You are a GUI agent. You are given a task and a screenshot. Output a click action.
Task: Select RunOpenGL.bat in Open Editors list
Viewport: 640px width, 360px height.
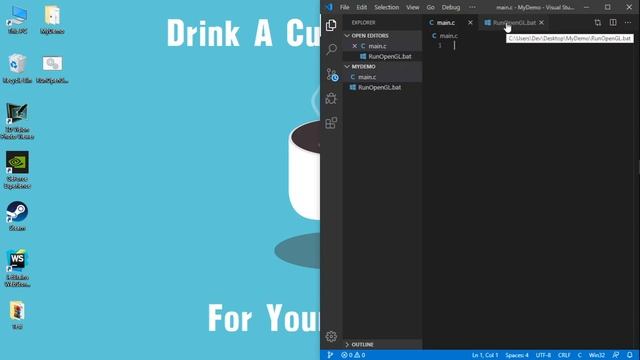[382, 56]
